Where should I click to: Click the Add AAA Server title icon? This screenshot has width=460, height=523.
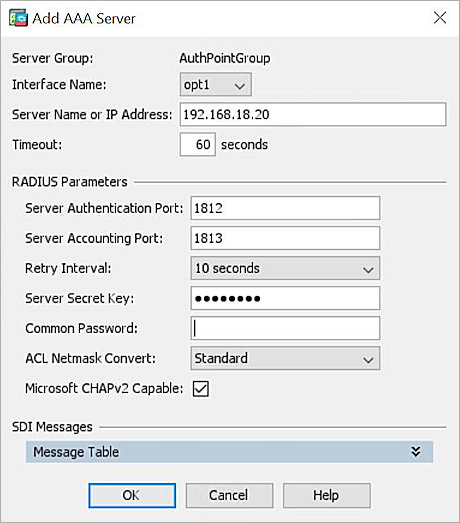pyautogui.click(x=18, y=18)
